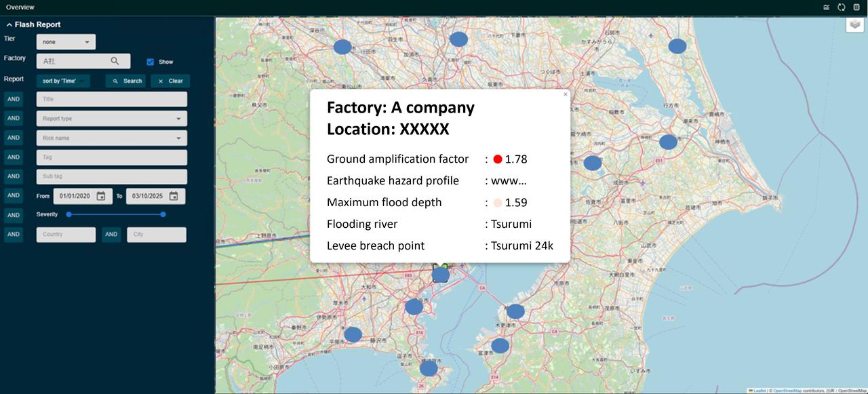Click the rightmost grid icon in top bar
Screen dimensions: 868x394
pyautogui.click(x=856, y=7)
